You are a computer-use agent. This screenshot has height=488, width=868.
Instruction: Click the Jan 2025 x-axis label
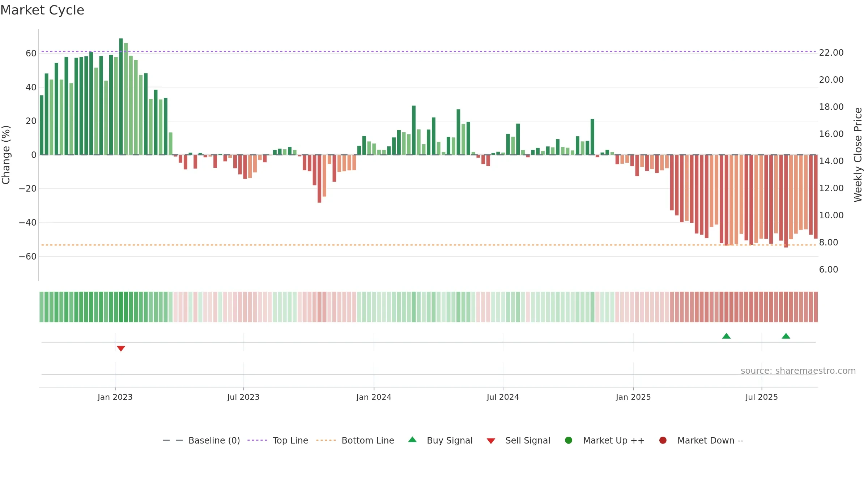(x=633, y=397)
